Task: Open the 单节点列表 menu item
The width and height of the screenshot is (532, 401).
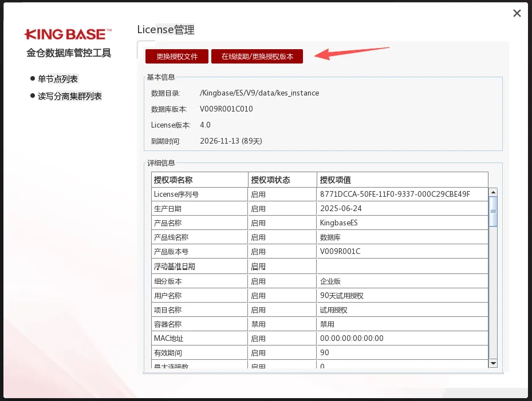Action: coord(58,79)
